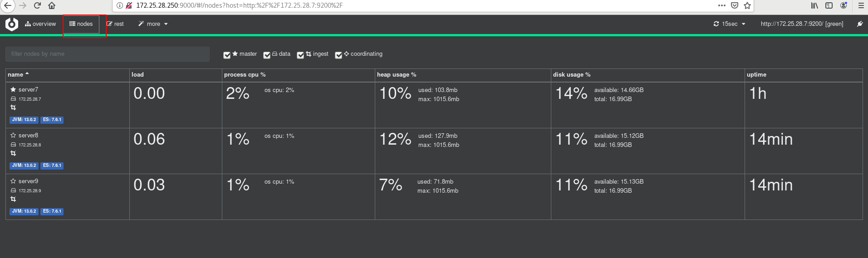Open the browser home page icon
Screen dimensions: 868x258
coord(52,5)
